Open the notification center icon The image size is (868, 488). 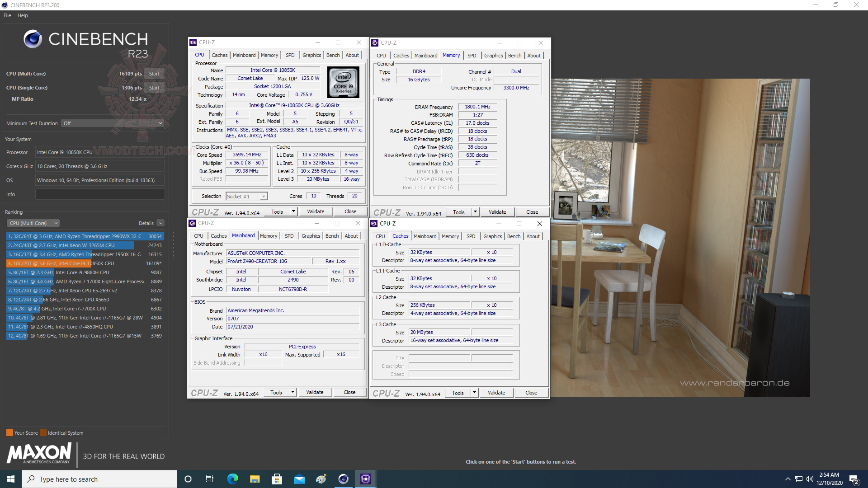coord(854,479)
